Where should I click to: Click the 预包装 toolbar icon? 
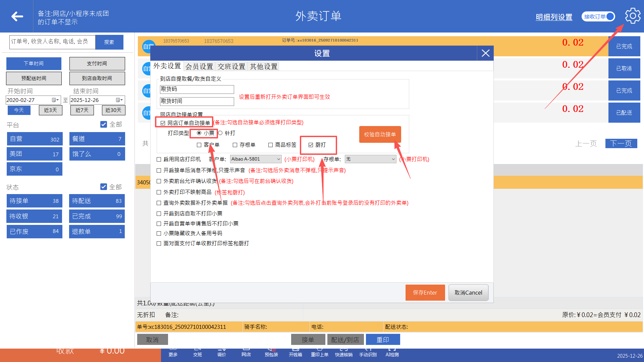[x=271, y=353]
